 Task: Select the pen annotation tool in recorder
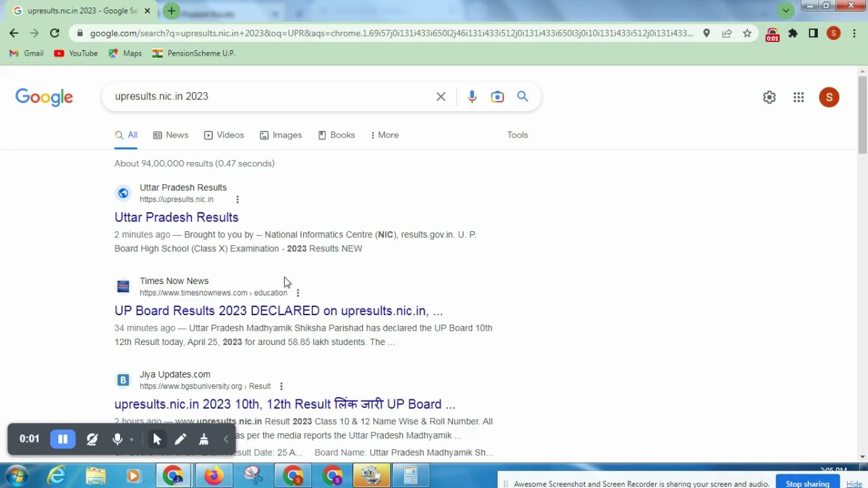point(180,439)
